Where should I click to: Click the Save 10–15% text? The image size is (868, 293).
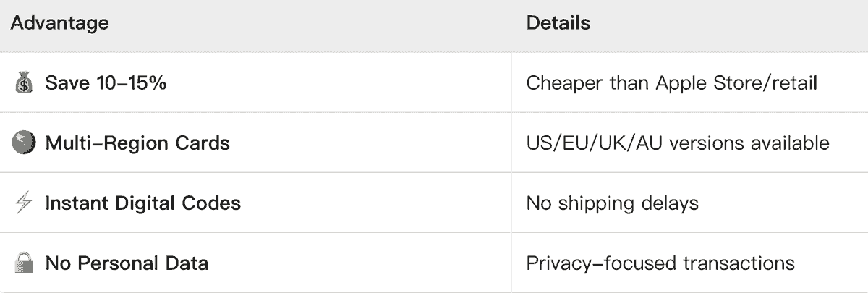(x=106, y=83)
